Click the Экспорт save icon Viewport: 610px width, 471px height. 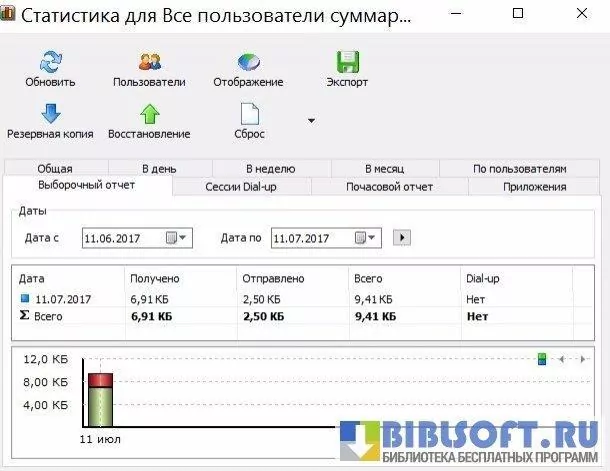tap(347, 63)
